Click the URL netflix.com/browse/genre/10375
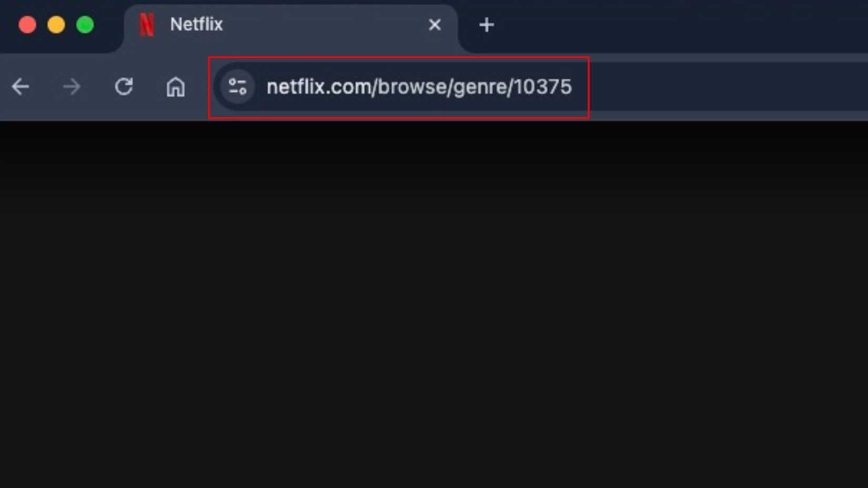This screenshot has height=488, width=868. (419, 87)
